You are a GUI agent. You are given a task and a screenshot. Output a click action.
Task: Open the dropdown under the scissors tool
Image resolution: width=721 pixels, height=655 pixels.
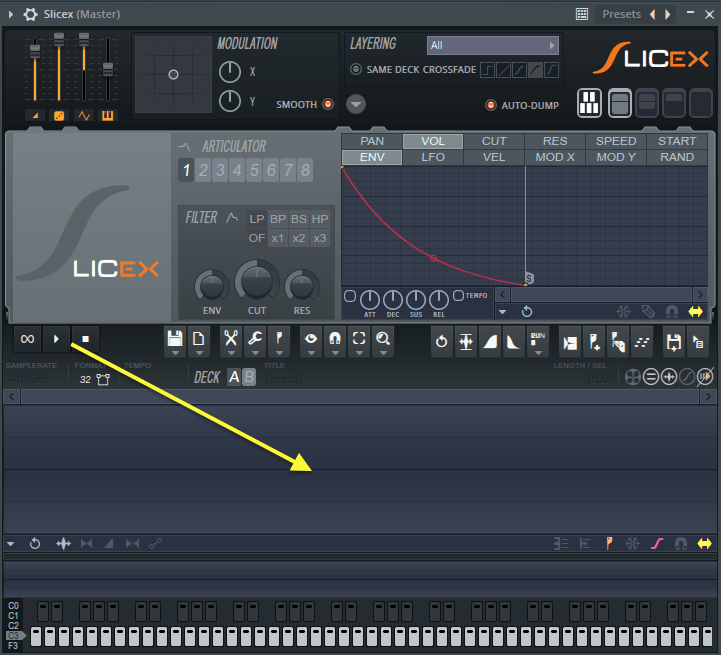(x=231, y=353)
